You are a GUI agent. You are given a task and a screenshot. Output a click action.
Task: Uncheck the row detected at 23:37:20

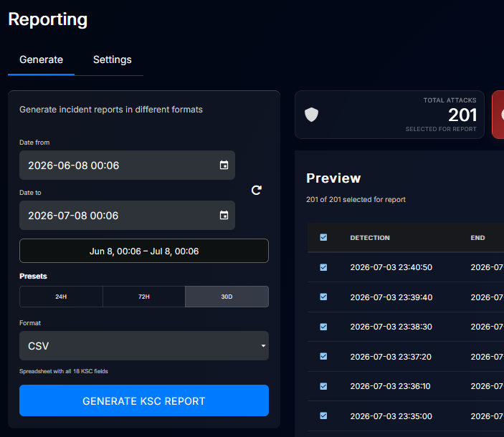pyautogui.click(x=323, y=356)
